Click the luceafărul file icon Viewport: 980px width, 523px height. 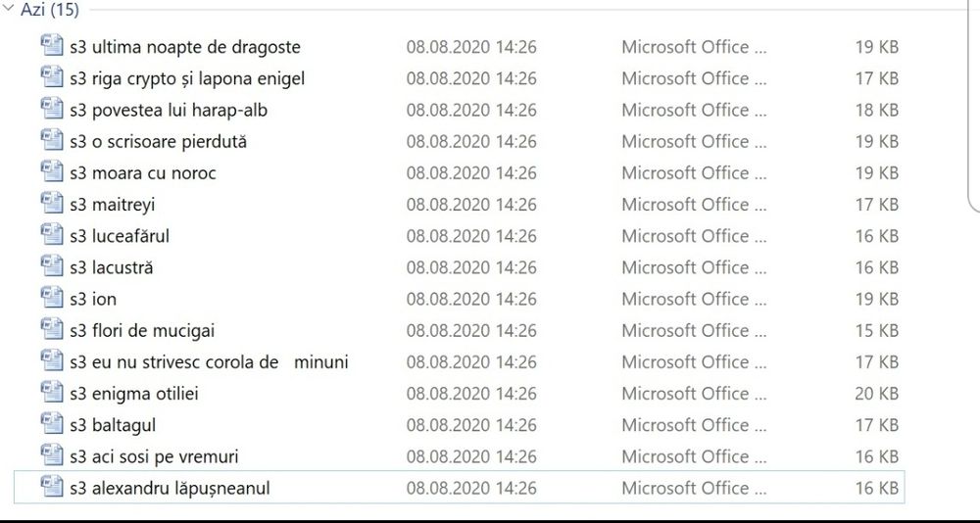(x=52, y=235)
